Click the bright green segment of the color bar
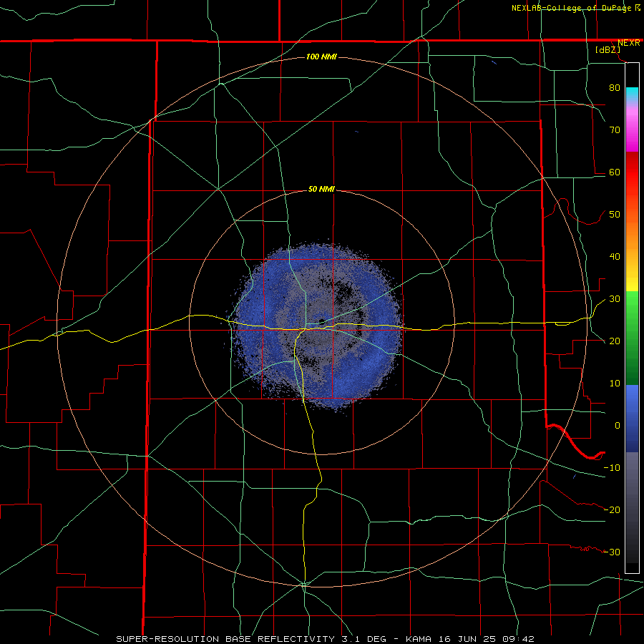 click(632, 304)
